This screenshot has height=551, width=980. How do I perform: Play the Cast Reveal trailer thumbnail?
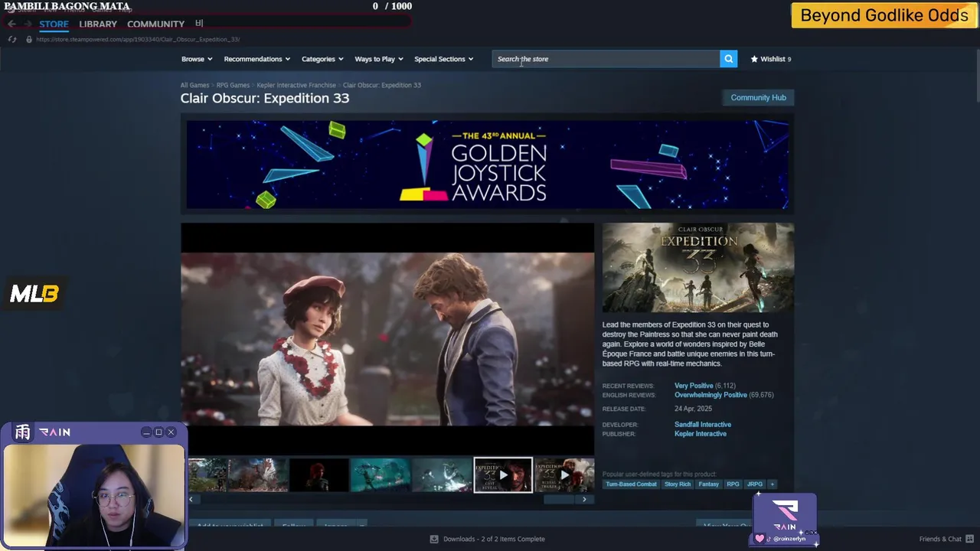click(503, 475)
